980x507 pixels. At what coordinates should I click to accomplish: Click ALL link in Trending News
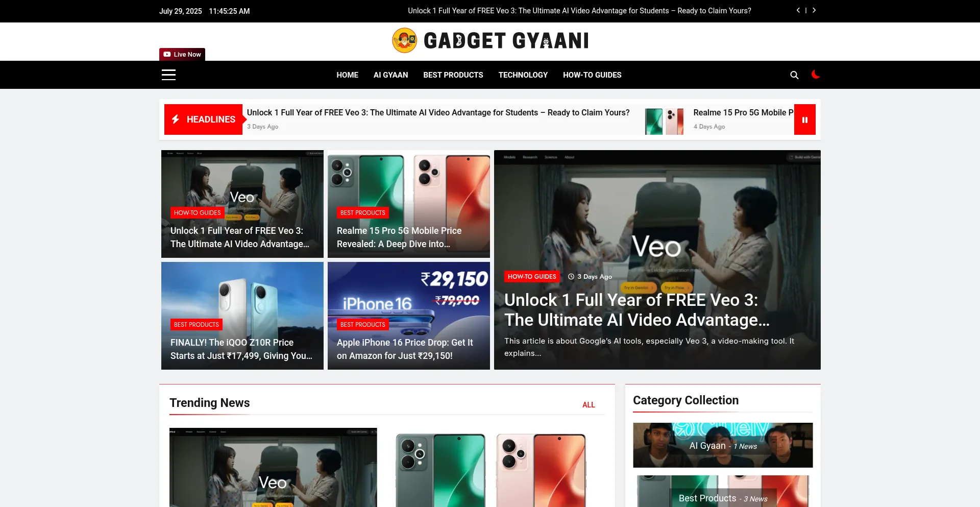[589, 404]
